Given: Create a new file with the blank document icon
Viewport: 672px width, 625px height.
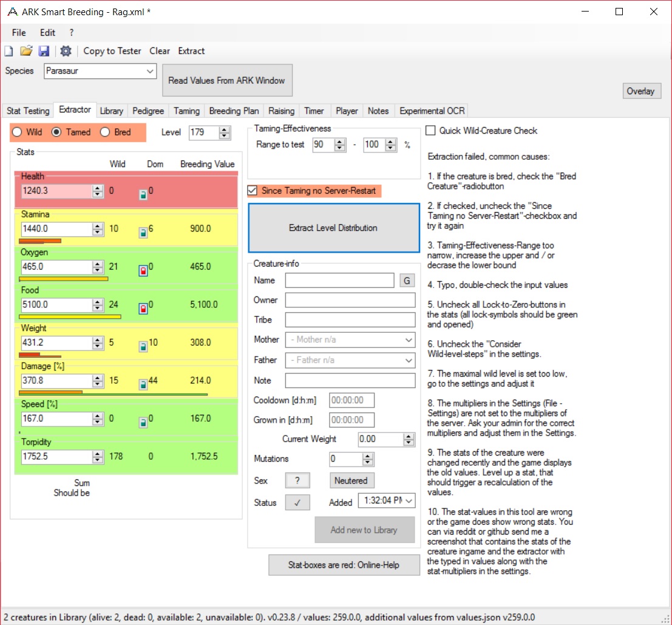Looking at the screenshot, I should [x=8, y=51].
